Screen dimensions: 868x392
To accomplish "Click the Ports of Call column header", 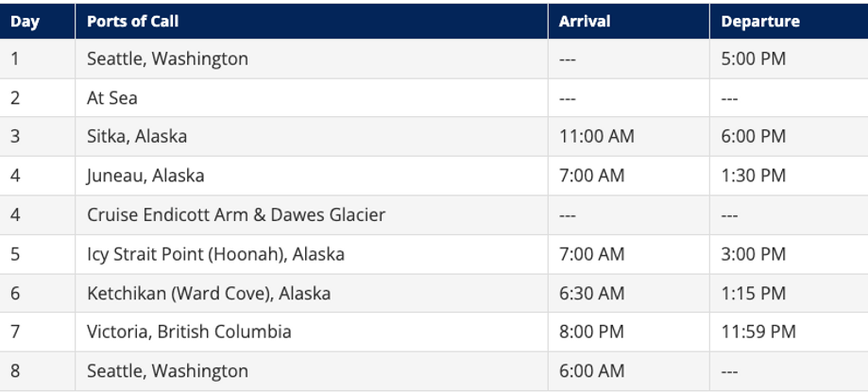I will coord(133,22).
